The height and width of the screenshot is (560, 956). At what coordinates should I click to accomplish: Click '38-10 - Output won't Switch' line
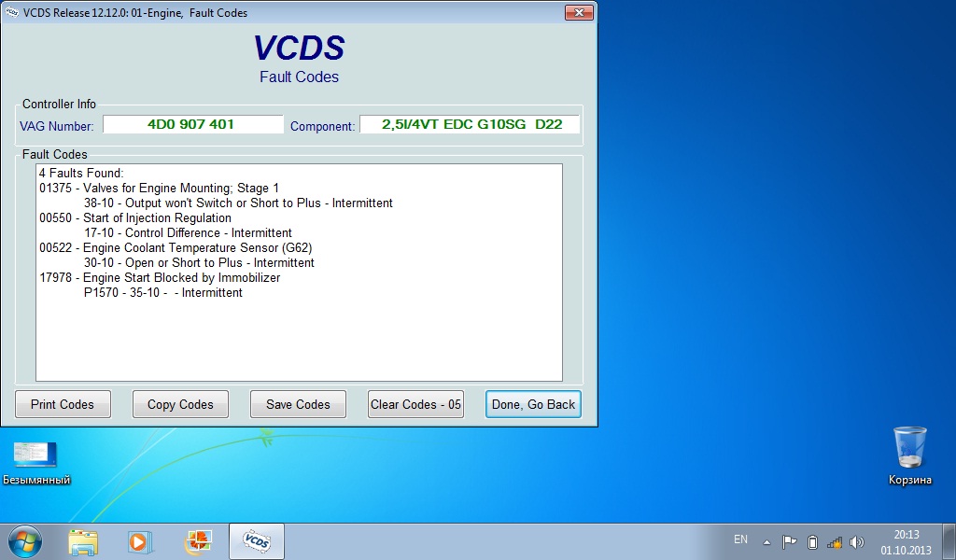tap(238, 203)
